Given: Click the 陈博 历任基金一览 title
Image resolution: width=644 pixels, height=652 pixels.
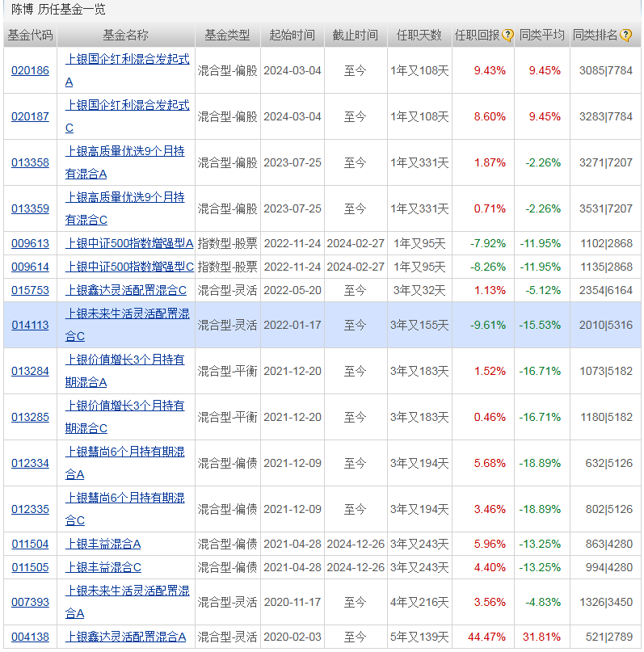Looking at the screenshot, I should 58,9.
